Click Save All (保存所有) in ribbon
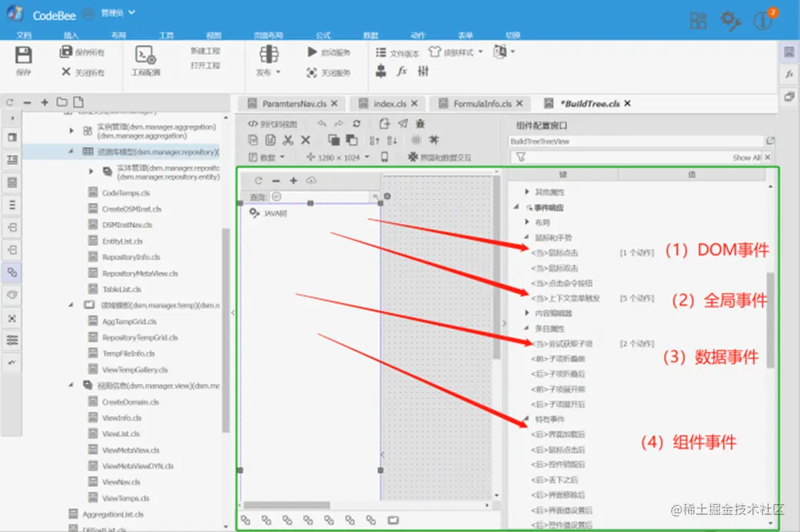The image size is (800, 532). (x=82, y=51)
